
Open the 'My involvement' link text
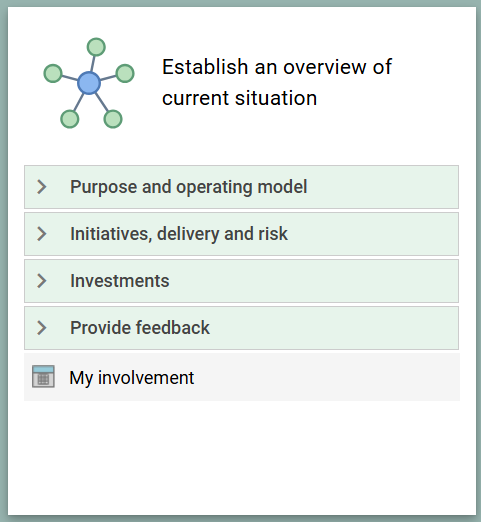pos(132,378)
